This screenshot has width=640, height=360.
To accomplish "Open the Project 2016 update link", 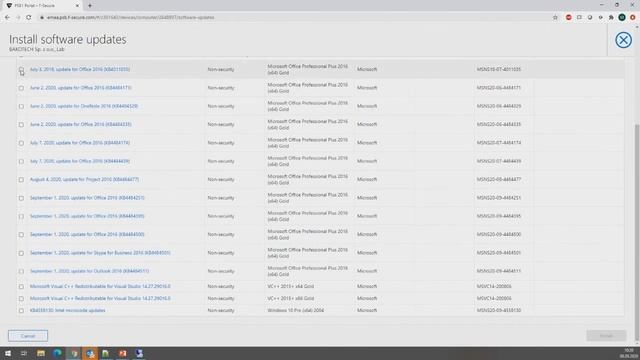I will [x=84, y=180].
